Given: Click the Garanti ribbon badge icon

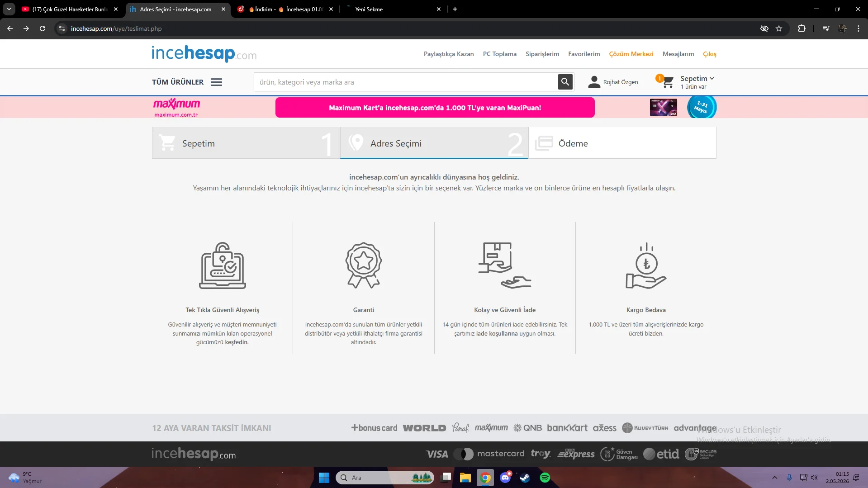Looking at the screenshot, I should (364, 265).
